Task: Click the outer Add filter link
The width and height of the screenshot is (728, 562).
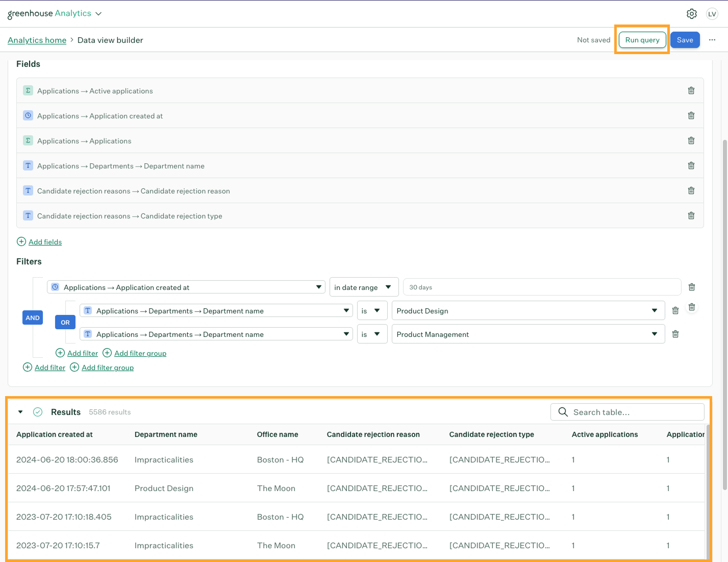Action: [50, 368]
